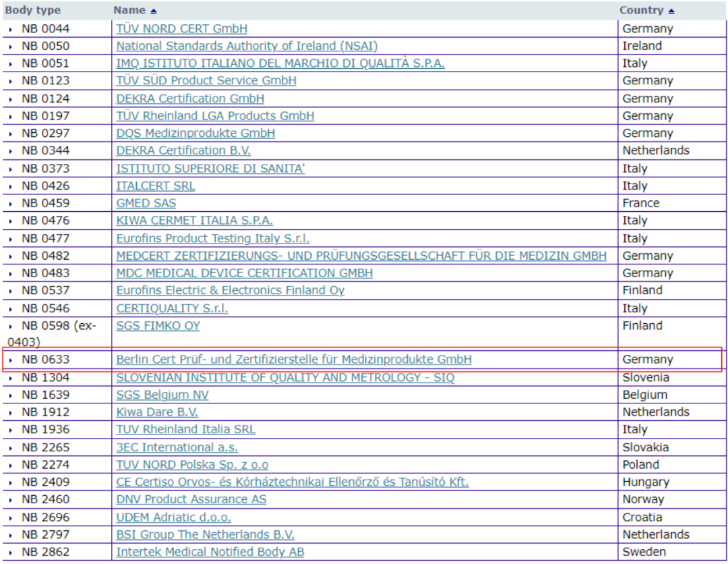Expand the NB 2862 row arrow
This screenshot has width=728, height=564.
(10, 553)
